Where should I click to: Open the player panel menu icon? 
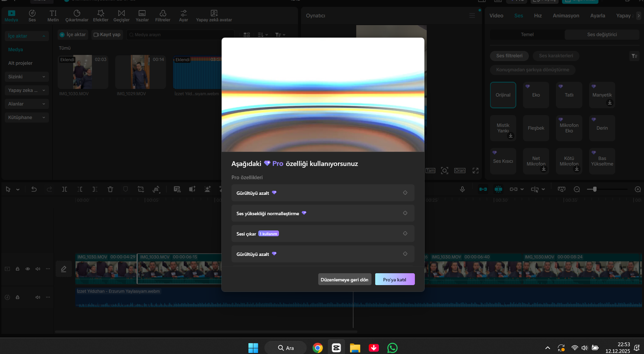click(x=472, y=16)
